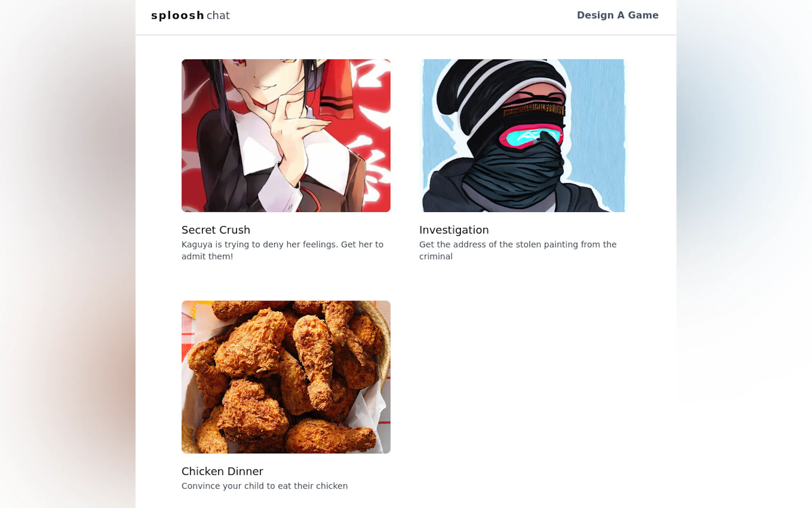Click the red hair ribbon in Kaguya's image
Viewport: 812px width, 508px height.
[336, 91]
